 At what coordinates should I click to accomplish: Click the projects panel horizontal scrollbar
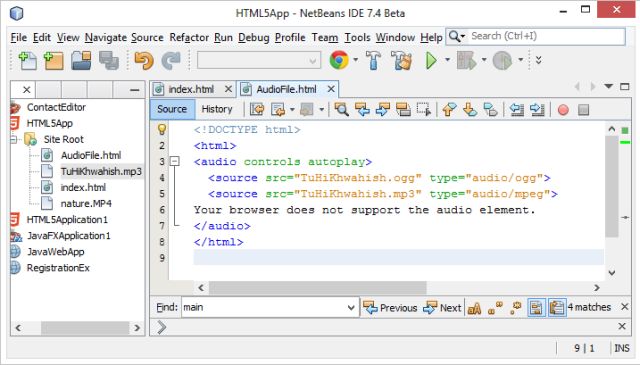click(x=85, y=328)
